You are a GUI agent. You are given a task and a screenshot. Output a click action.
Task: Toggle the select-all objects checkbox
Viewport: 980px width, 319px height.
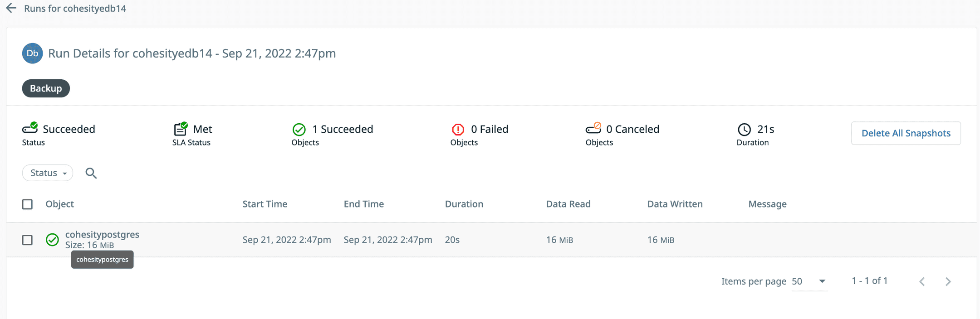28,204
